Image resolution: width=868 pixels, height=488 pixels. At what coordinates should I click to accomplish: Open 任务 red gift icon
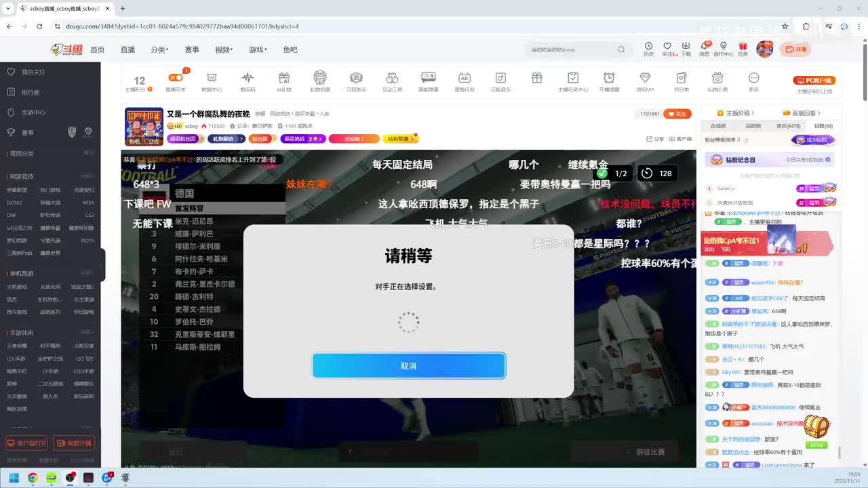coord(743,46)
